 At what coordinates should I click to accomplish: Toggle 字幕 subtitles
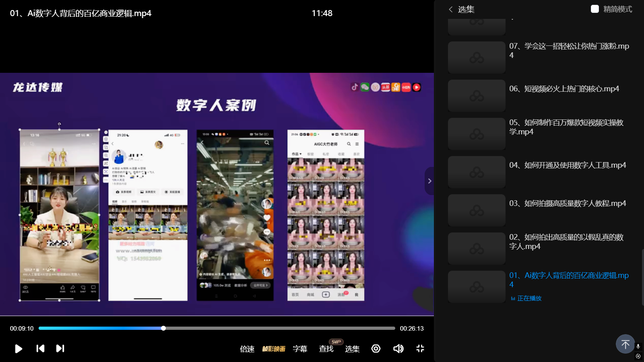[x=300, y=349]
